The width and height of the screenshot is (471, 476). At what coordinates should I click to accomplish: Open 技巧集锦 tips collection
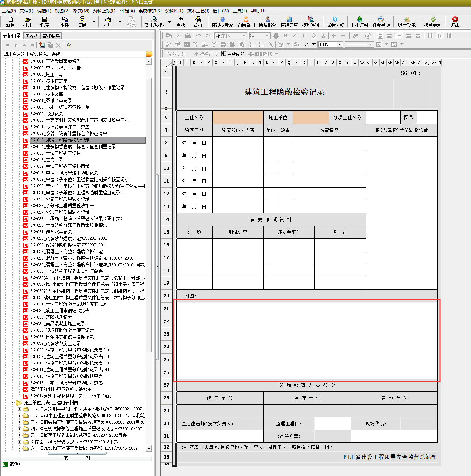310,22
